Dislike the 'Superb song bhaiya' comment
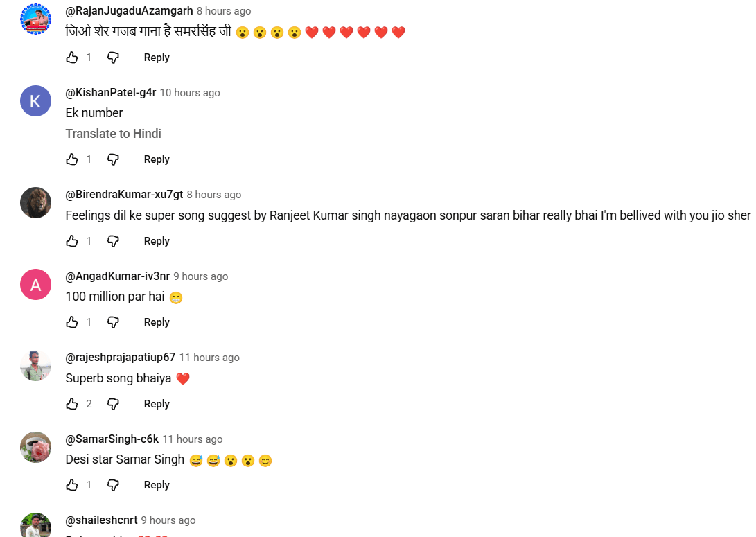The width and height of the screenshot is (756, 537). pyautogui.click(x=113, y=404)
